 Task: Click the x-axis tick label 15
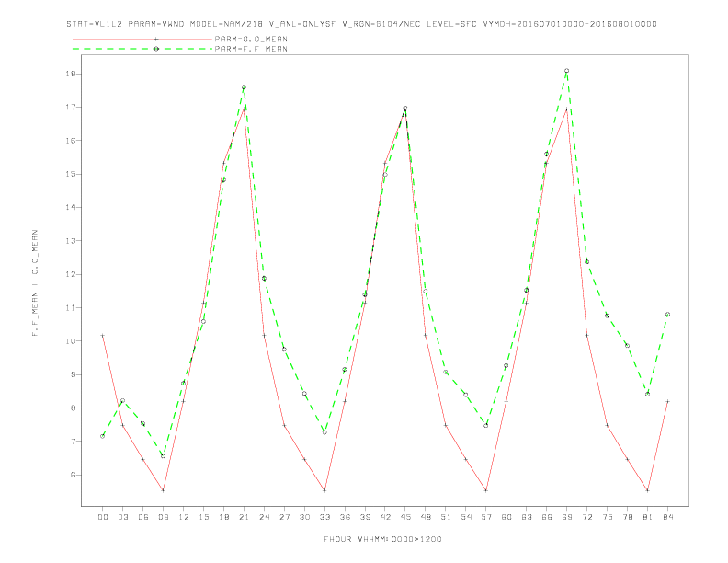(x=203, y=517)
